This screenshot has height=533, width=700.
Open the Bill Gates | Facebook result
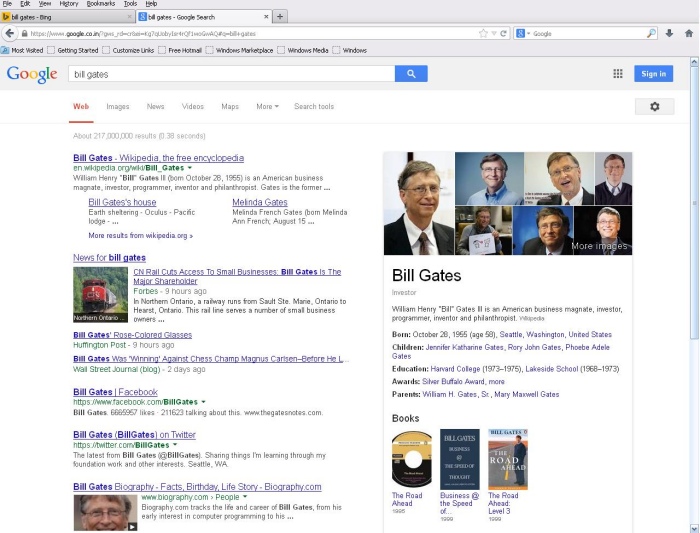tap(115, 392)
